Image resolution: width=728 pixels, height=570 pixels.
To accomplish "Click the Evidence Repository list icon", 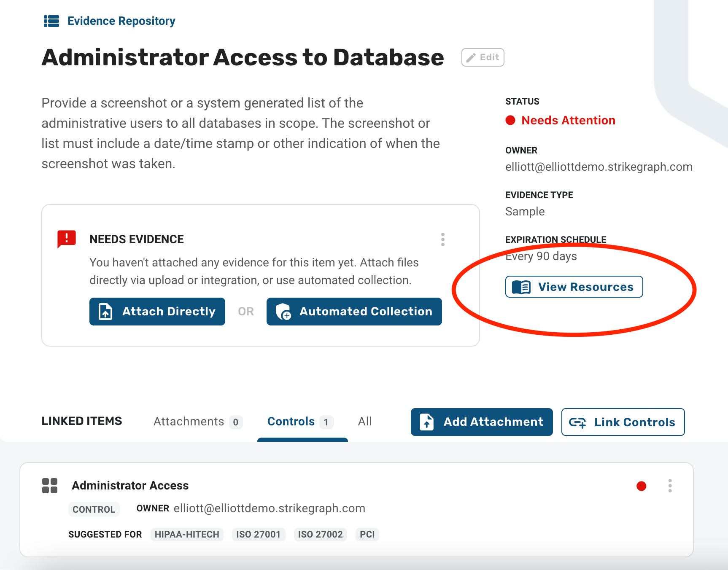I will [51, 21].
